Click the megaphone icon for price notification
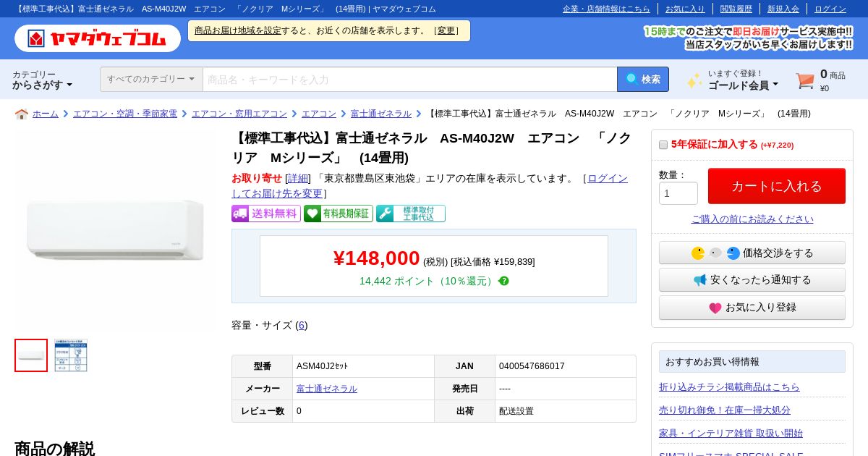Viewport: 868px width, 456px height. coord(699,280)
